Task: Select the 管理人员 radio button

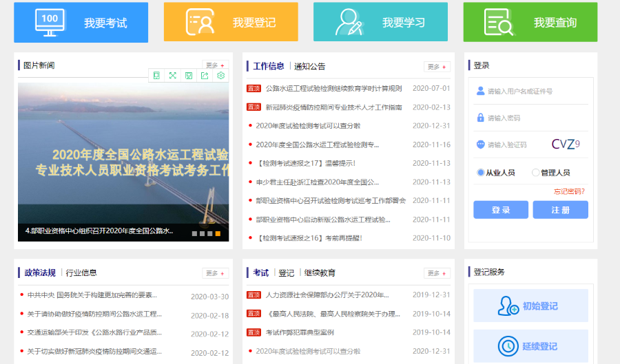Action: [535, 173]
